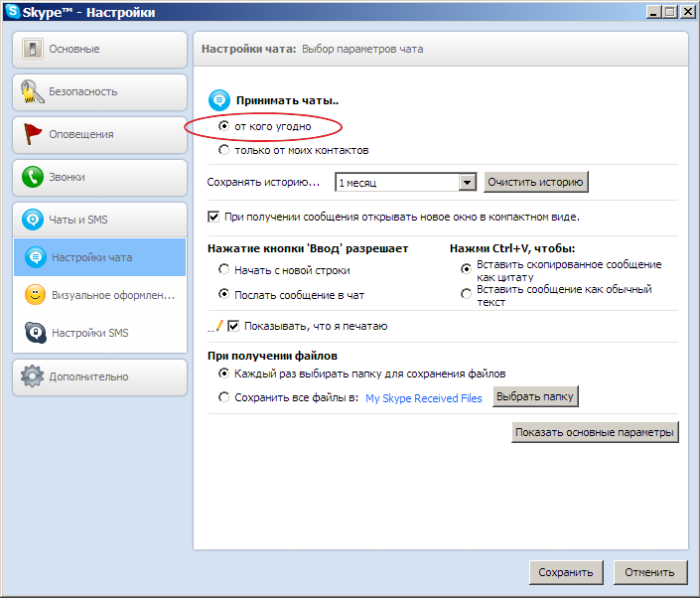This screenshot has height=598, width=700.
Task: Cancel with the Отменить button
Action: click(650, 572)
